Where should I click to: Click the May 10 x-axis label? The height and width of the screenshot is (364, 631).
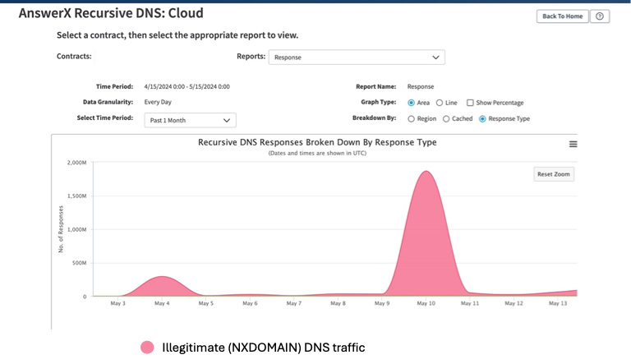pyautogui.click(x=426, y=303)
